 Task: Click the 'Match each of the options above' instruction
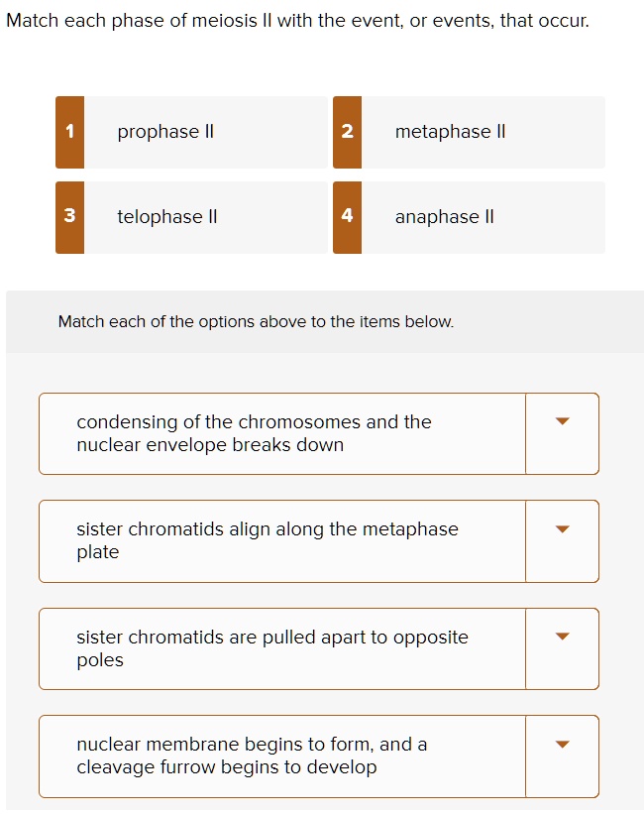(256, 321)
